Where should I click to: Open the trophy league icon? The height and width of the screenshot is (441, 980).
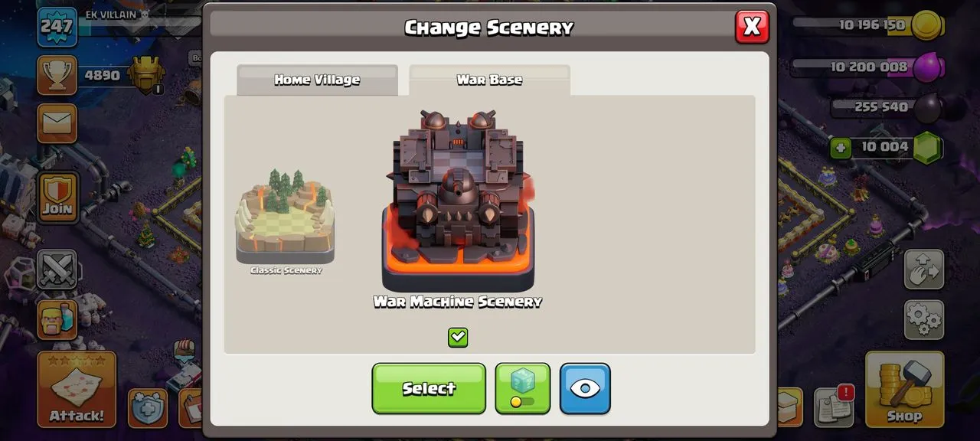57,75
